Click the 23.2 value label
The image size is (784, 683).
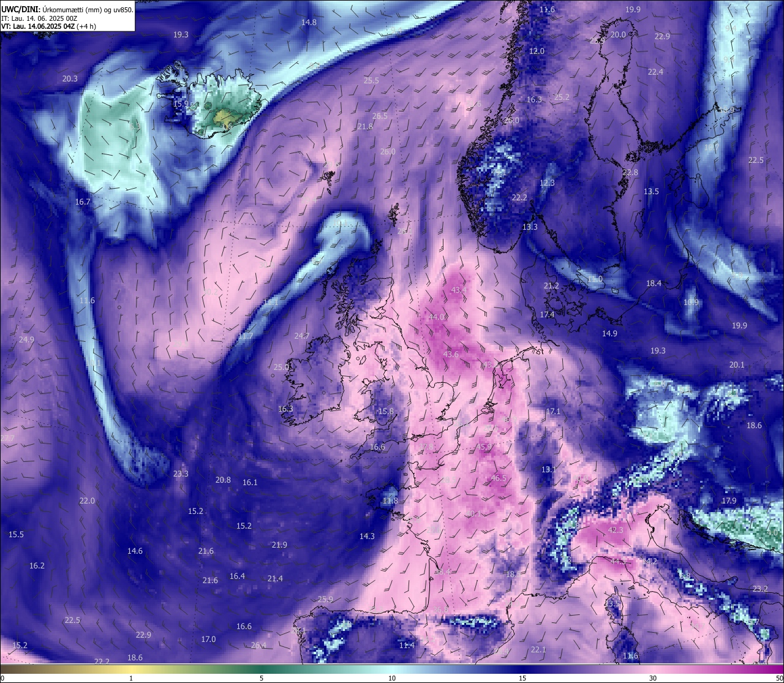(760, 589)
